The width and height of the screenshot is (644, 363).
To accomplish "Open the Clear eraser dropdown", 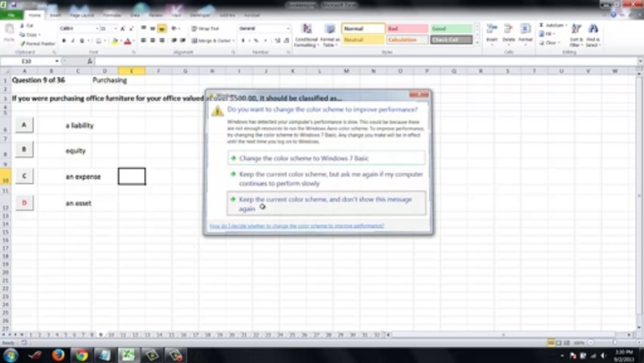I will [x=550, y=43].
